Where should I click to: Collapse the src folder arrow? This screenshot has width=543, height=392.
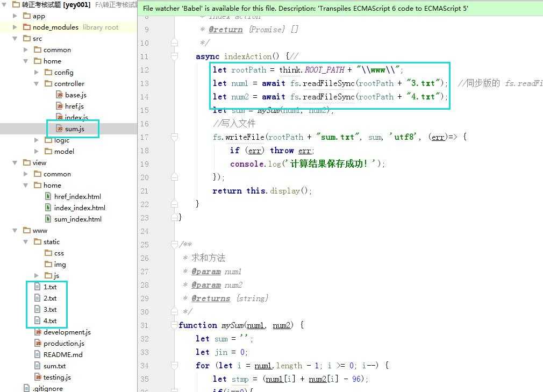(15, 38)
